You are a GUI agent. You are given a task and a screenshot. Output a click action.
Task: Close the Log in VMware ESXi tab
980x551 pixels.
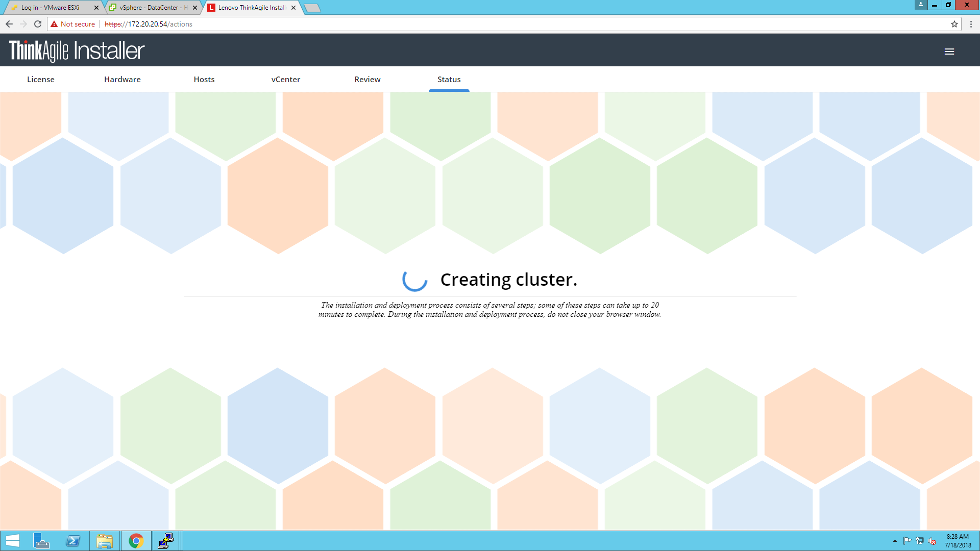pyautogui.click(x=96, y=8)
